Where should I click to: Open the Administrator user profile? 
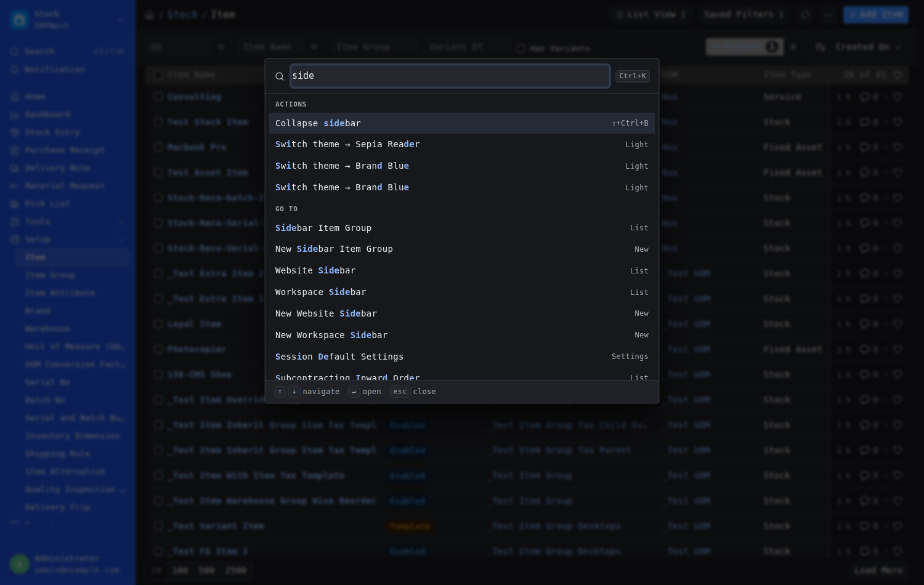pyautogui.click(x=68, y=564)
